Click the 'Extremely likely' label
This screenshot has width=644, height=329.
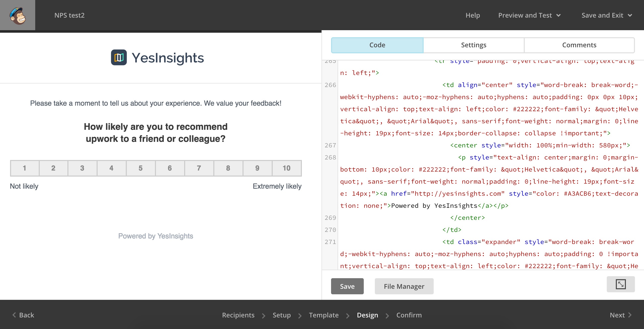pyautogui.click(x=277, y=186)
